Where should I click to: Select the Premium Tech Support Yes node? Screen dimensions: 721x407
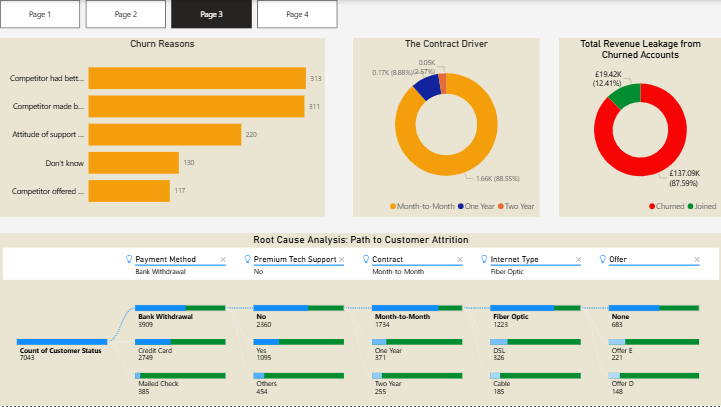298,342
